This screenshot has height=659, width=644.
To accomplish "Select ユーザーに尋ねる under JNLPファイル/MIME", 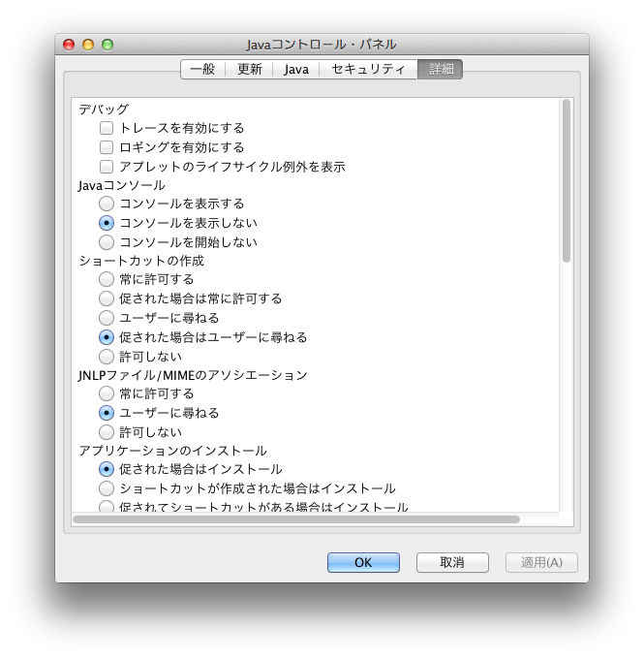I will pos(107,413).
